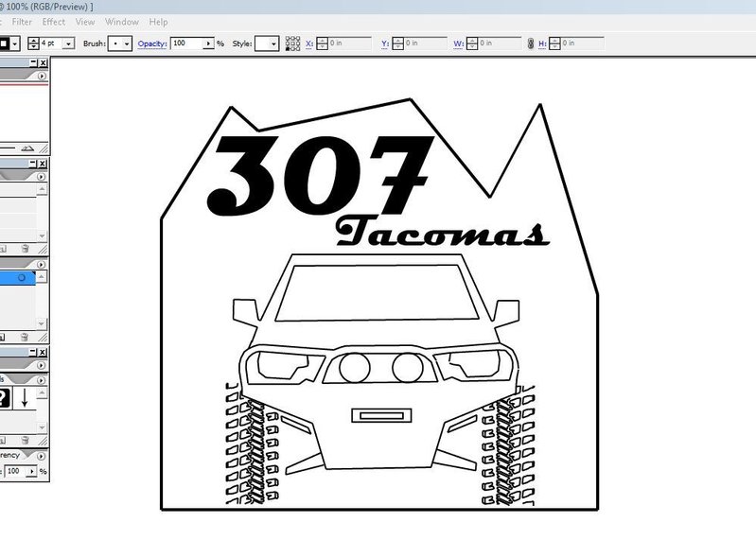Open the Transparency panel opacity slider arrow

(x=32, y=471)
